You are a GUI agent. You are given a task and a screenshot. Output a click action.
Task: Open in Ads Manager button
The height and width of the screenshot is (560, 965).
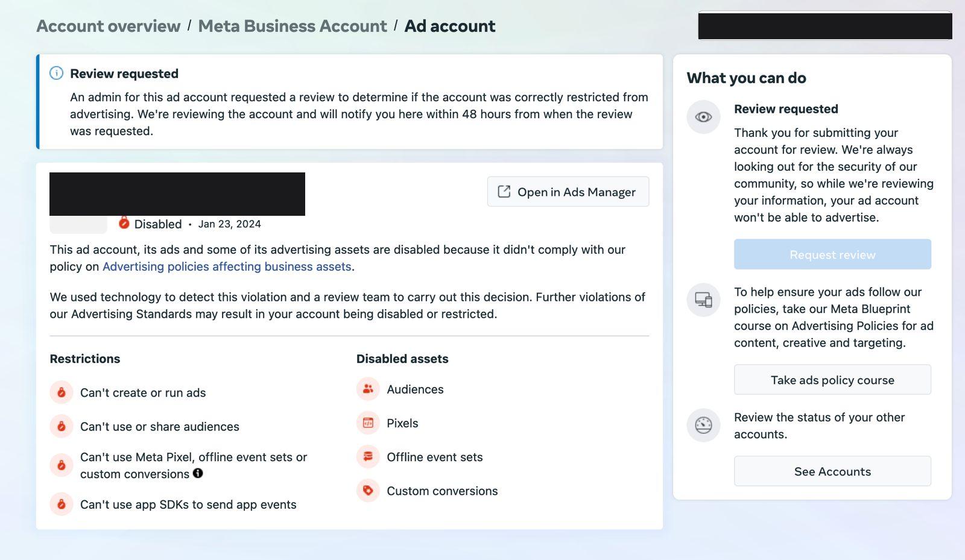[568, 192]
